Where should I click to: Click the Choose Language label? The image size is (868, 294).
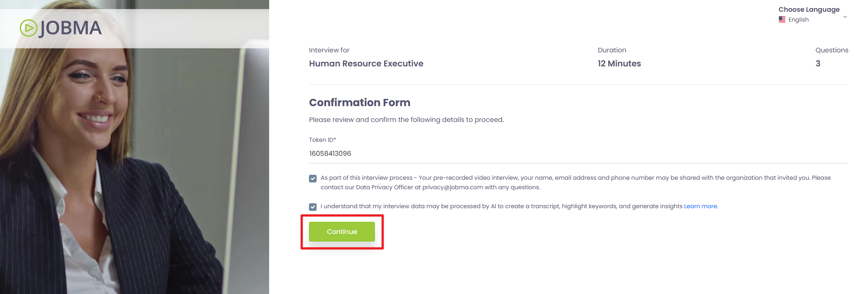(809, 9)
